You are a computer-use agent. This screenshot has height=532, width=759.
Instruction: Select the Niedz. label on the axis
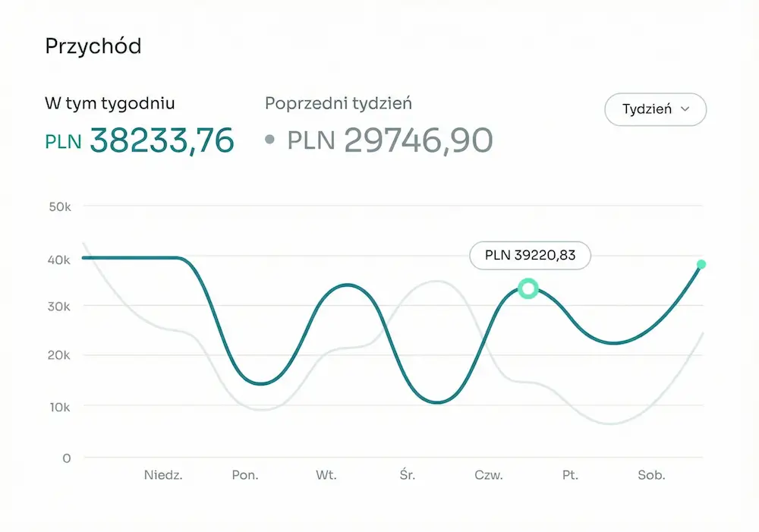(163, 476)
